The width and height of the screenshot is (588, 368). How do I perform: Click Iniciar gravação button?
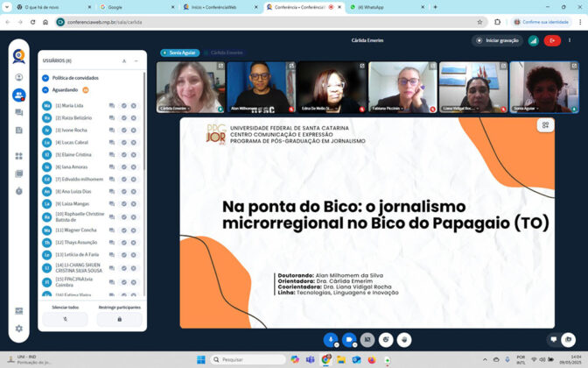497,40
